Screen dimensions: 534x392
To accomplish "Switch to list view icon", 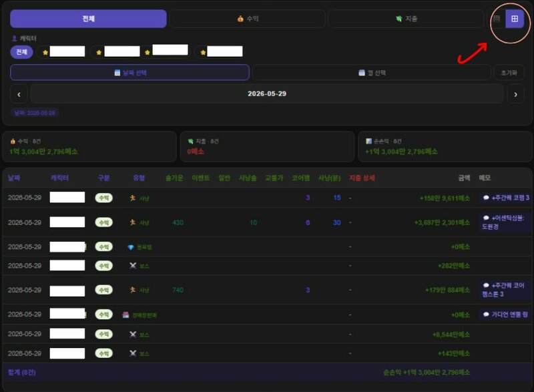I will pyautogui.click(x=497, y=19).
